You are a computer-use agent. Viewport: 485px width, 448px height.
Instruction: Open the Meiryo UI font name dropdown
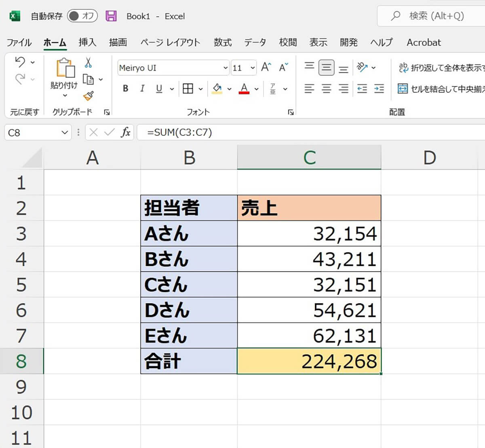[x=226, y=68]
